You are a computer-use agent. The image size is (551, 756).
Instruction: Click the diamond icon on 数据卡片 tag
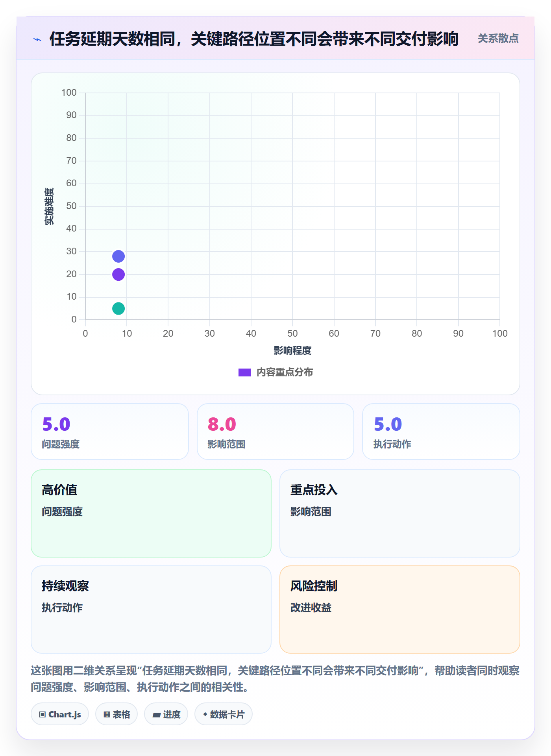coord(205,714)
